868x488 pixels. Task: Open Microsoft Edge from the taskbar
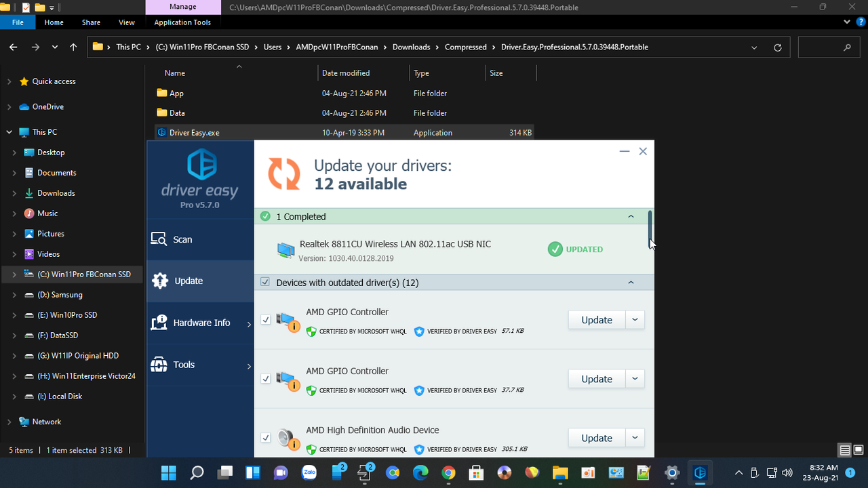pos(420,472)
